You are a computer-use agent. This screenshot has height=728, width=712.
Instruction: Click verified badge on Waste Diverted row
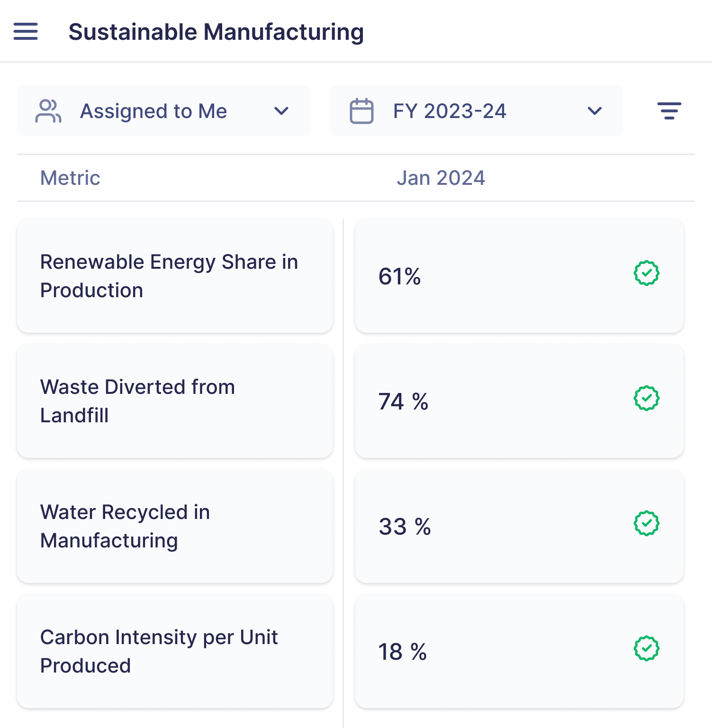(x=646, y=398)
